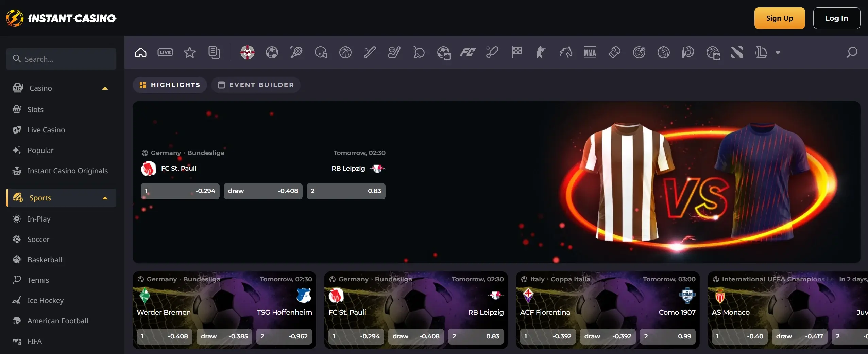Screen dimensions: 868x354
Task: Select the RB Leipzig win odds of 0.83
Action: coord(346,191)
